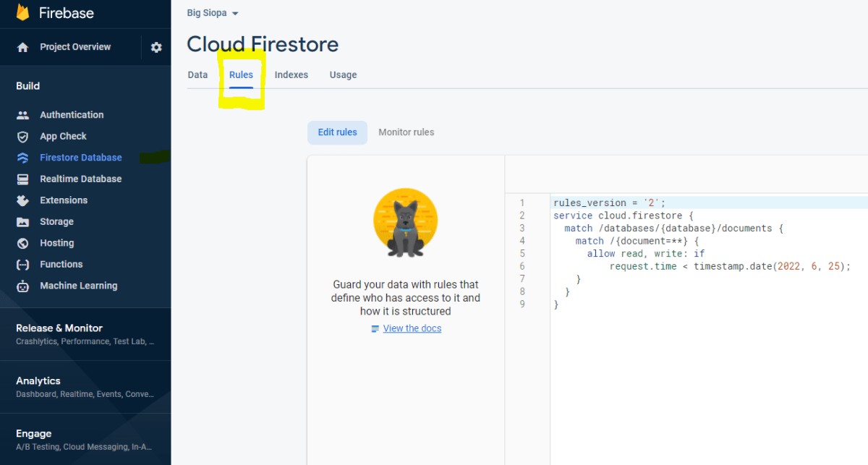Click the Firestore Database waves icon
Viewport: 868px width, 465px height.
(23, 158)
